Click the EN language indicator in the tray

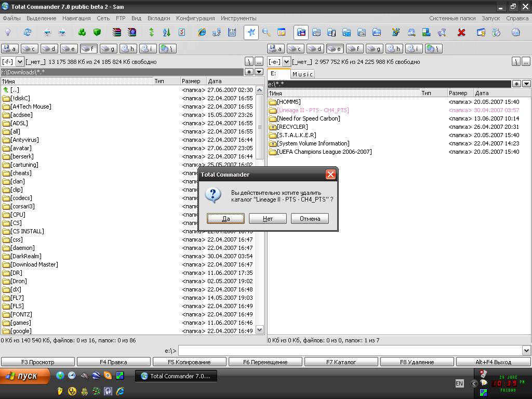[459, 383]
